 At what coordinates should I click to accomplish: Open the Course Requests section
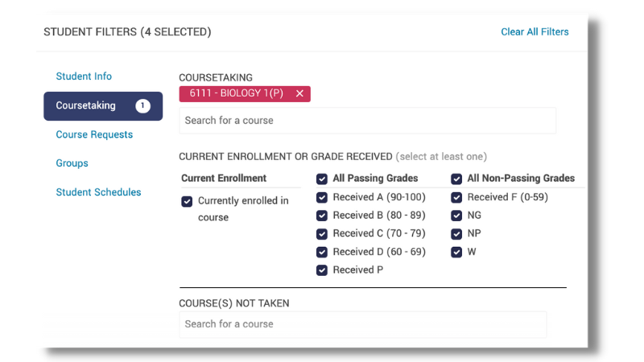(94, 134)
